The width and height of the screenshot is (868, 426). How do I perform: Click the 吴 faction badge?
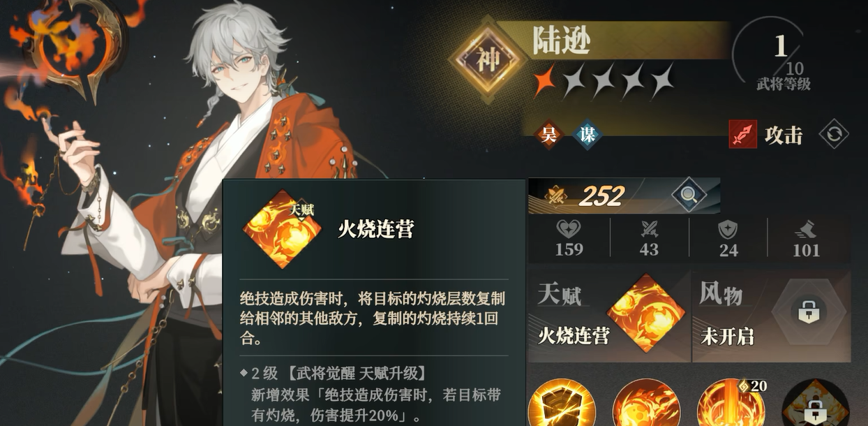click(x=550, y=134)
